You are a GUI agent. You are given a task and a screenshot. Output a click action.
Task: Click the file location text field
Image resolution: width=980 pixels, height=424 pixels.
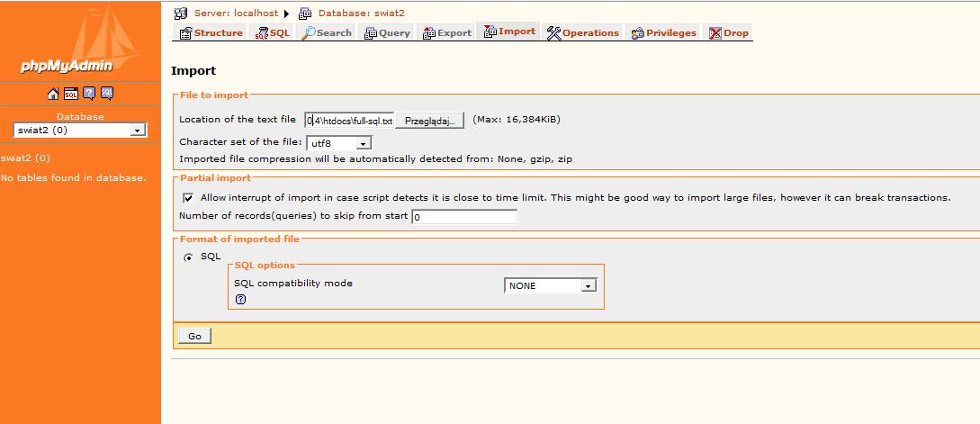(x=349, y=120)
